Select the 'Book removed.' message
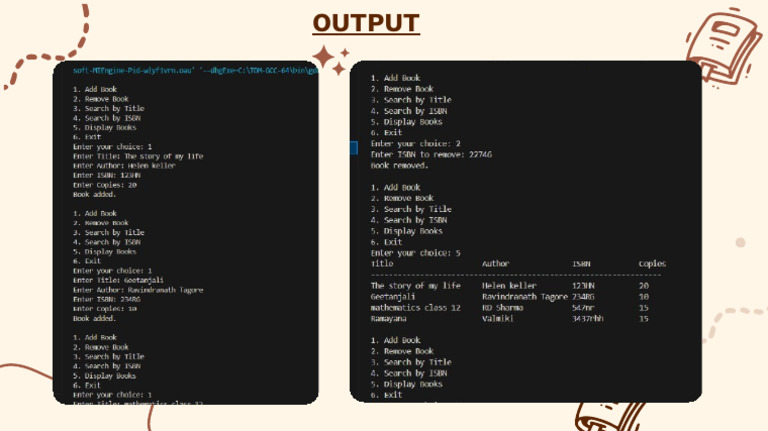The height and width of the screenshot is (431, 768). (x=399, y=166)
